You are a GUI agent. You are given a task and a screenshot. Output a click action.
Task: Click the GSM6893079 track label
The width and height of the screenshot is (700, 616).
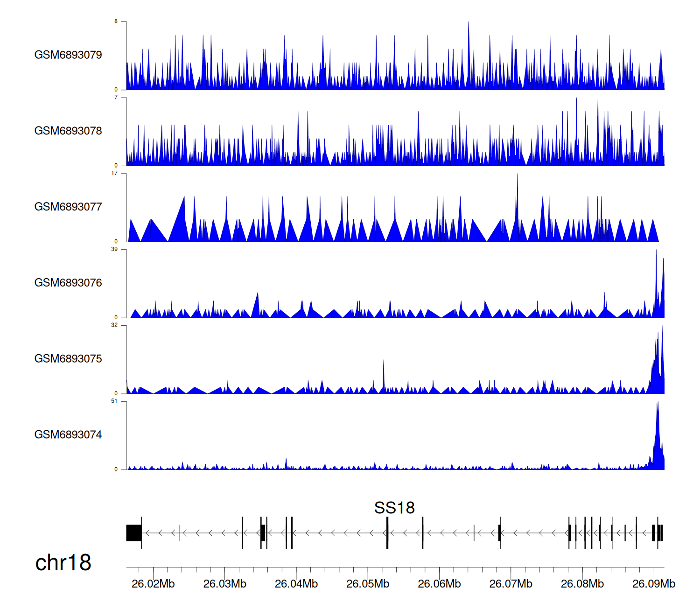pyautogui.click(x=68, y=55)
